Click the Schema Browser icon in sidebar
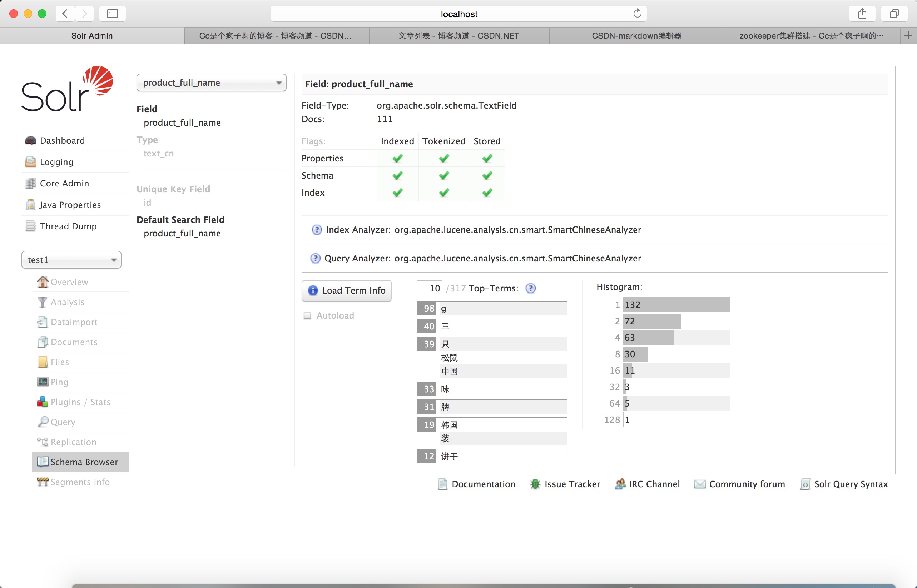Screen dimensions: 917x588 click(x=42, y=462)
